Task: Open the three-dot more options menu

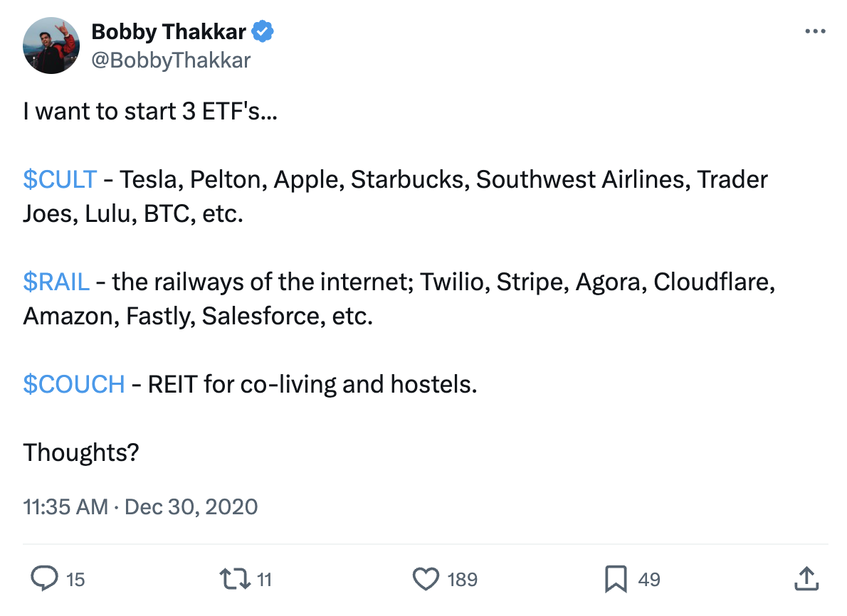Action: [x=815, y=31]
